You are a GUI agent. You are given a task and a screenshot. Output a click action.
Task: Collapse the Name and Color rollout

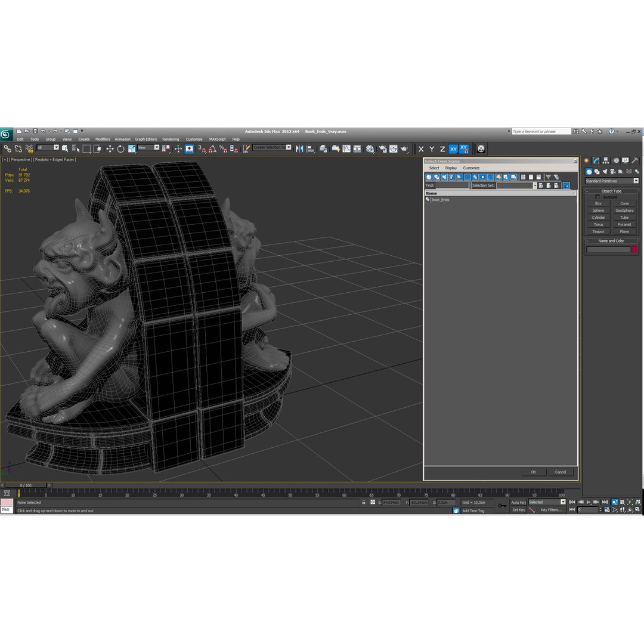[611, 241]
